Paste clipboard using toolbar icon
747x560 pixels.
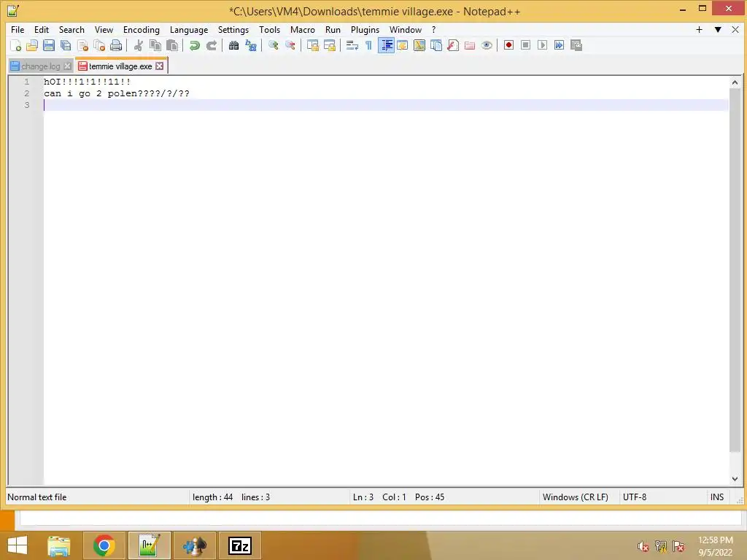point(172,45)
